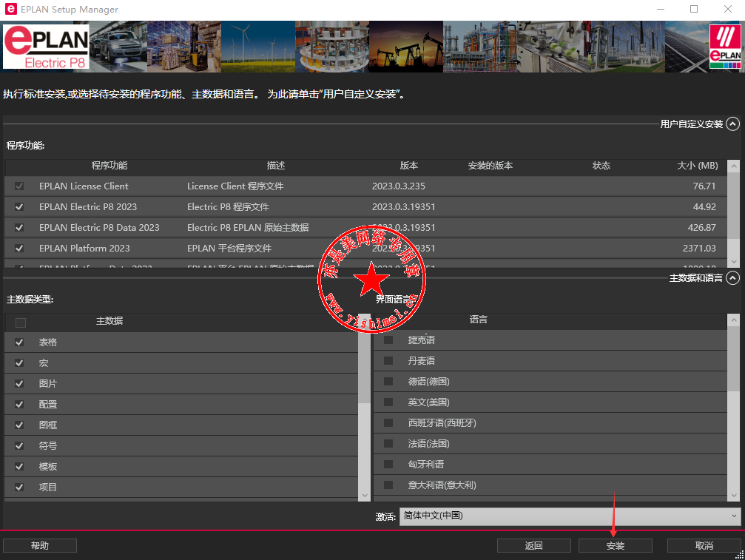Click the "Electric P8 EPLAN 原始主数据" description

pyautogui.click(x=248, y=228)
